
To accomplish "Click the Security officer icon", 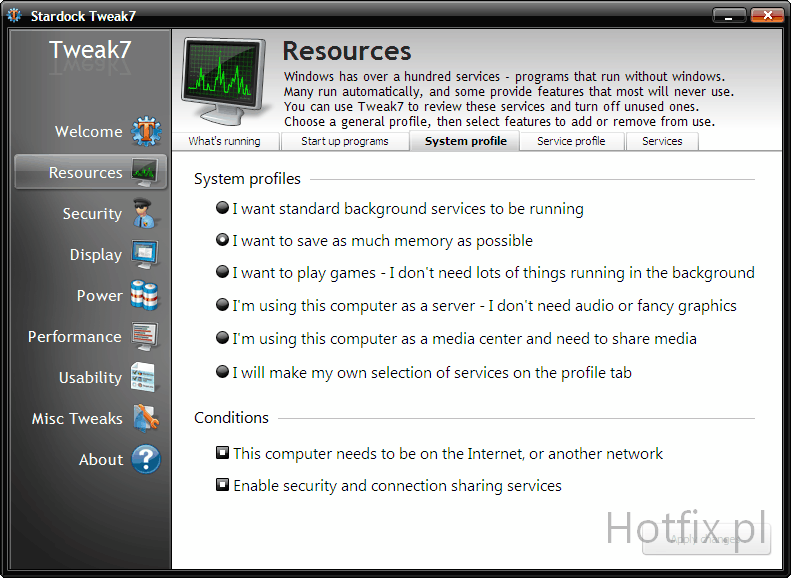I will 145,213.
